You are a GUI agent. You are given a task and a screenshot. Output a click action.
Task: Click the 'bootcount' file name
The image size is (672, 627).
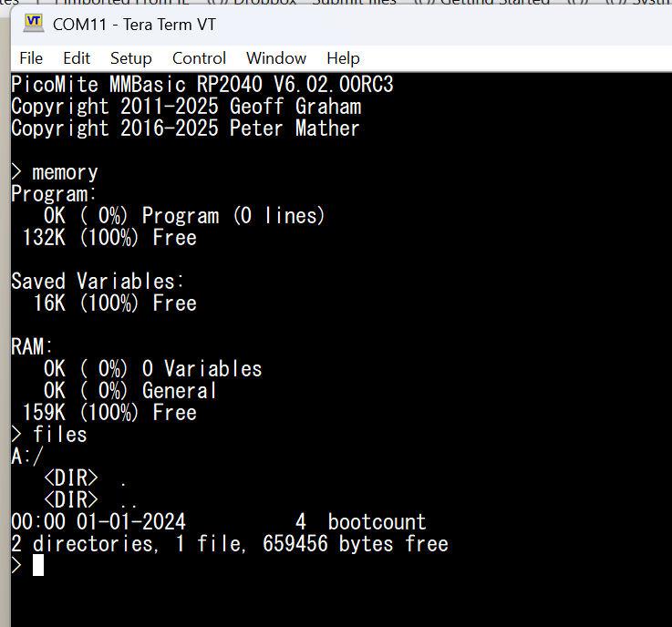pos(377,522)
